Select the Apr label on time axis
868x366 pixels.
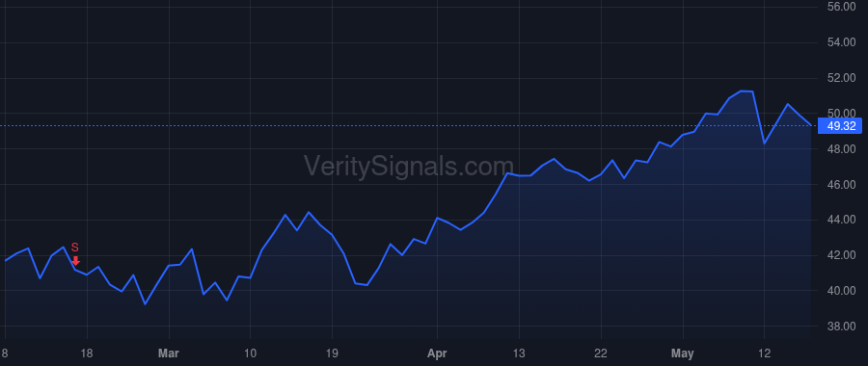coord(437,353)
